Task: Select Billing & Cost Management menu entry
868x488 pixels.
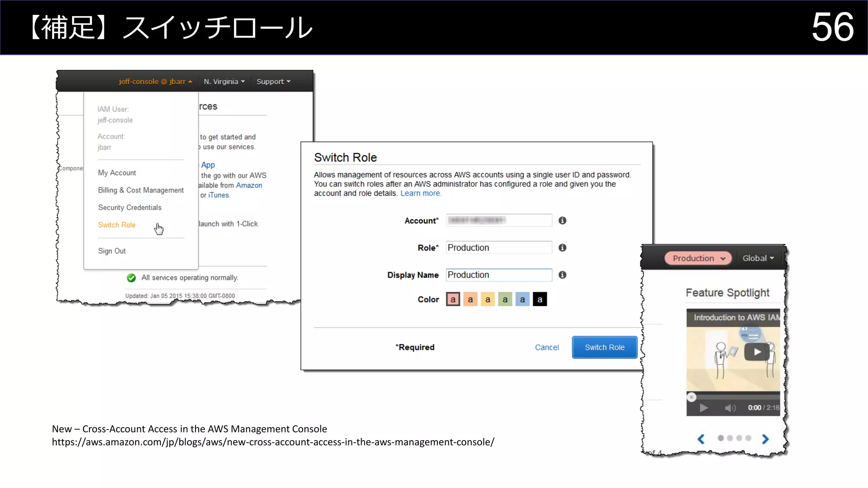Action: coord(141,190)
